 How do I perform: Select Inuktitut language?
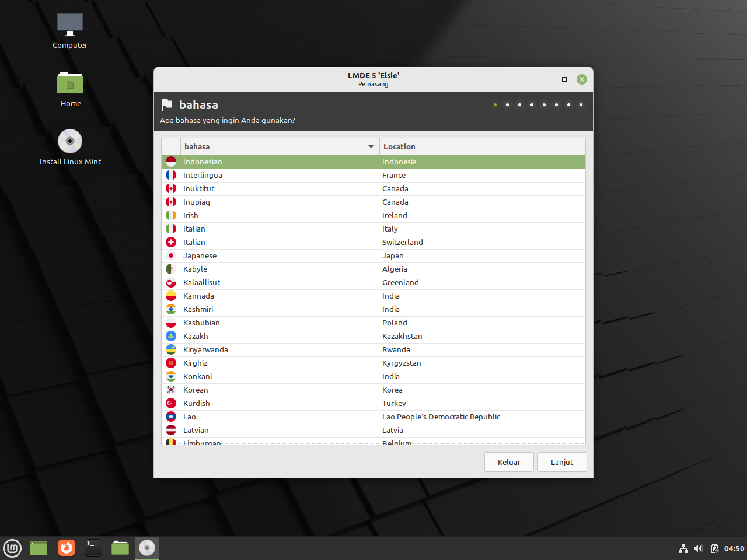[x=373, y=188]
